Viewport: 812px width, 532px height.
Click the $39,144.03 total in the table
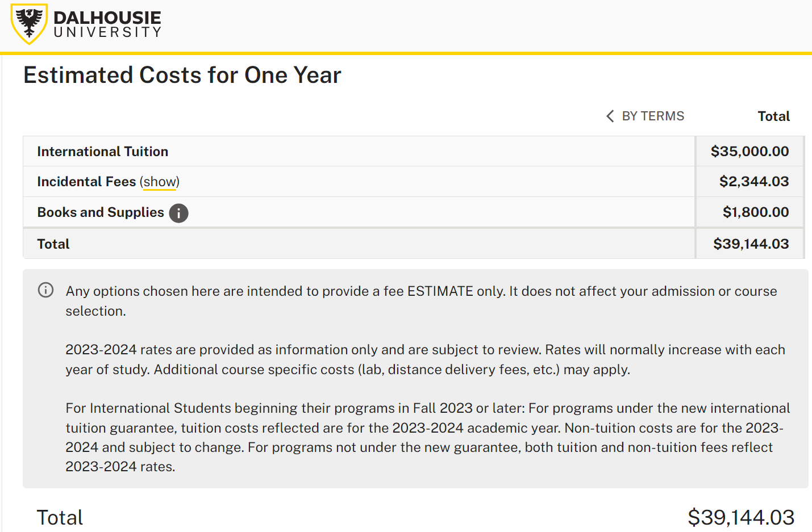pyautogui.click(x=751, y=244)
